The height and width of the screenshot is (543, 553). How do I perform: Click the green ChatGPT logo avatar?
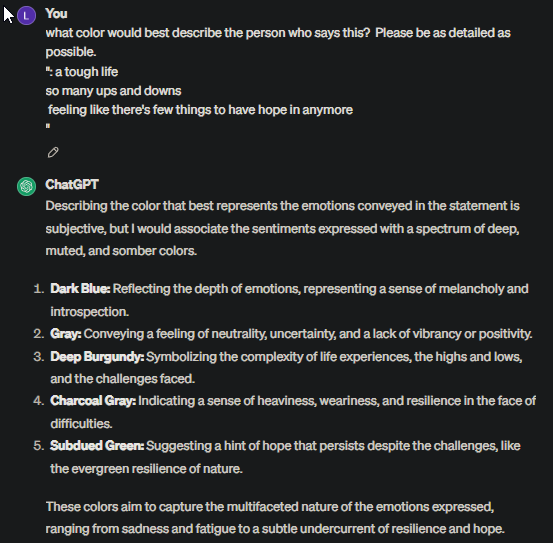pos(26,186)
